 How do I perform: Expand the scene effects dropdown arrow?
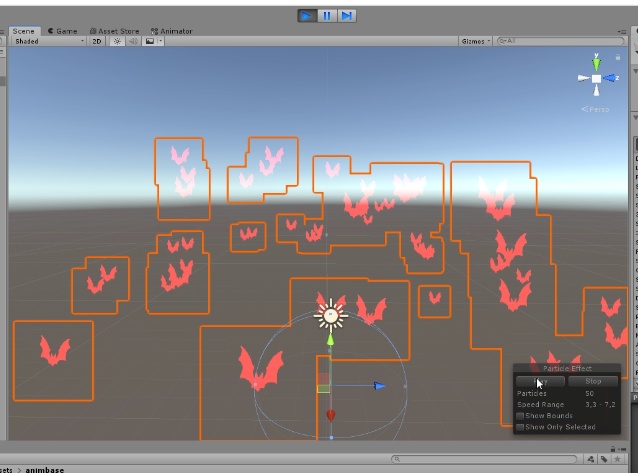pos(160,41)
